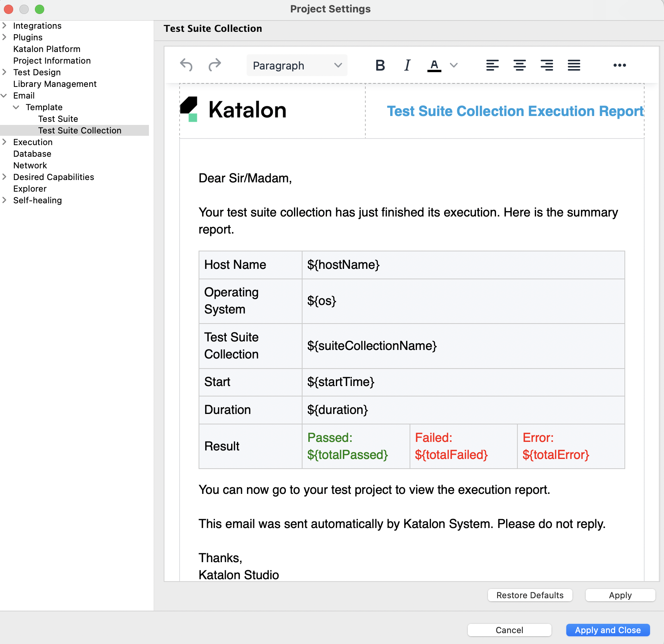The width and height of the screenshot is (664, 644).
Task: Expand the Execution tree node
Action: (4, 142)
